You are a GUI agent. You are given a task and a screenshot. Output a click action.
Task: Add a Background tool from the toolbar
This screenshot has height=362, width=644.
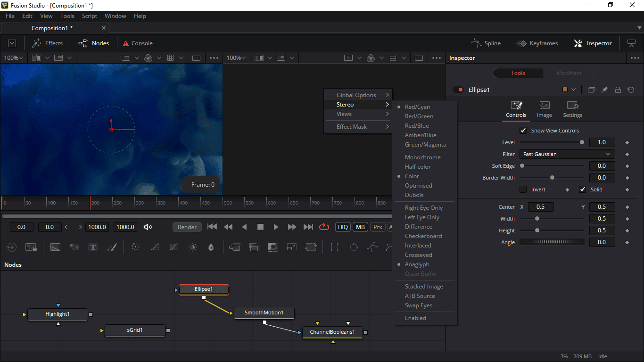click(x=55, y=247)
